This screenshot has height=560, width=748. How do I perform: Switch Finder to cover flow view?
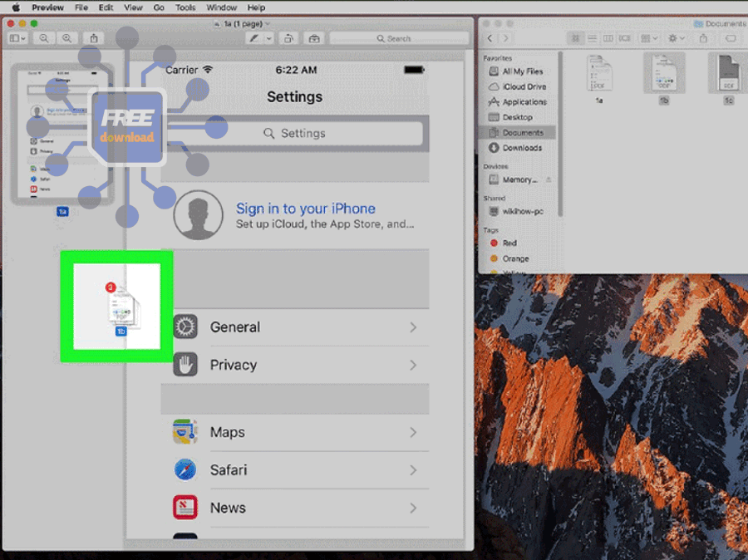(x=624, y=38)
